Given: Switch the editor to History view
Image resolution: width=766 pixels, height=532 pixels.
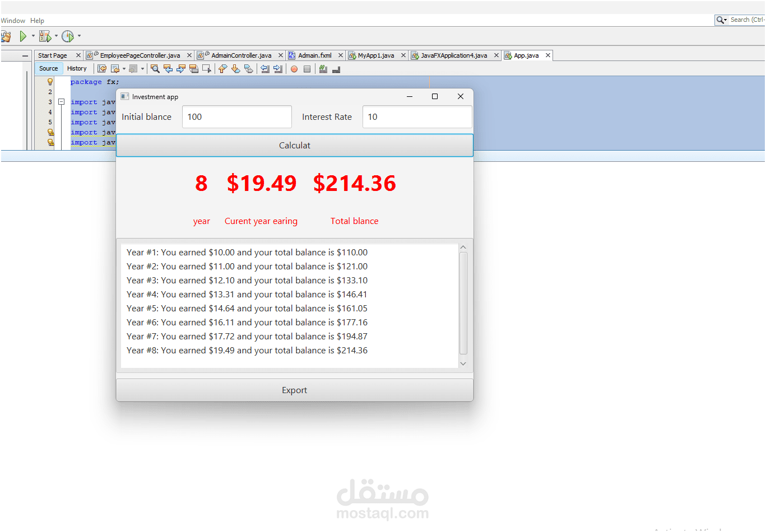Looking at the screenshot, I should click(77, 68).
